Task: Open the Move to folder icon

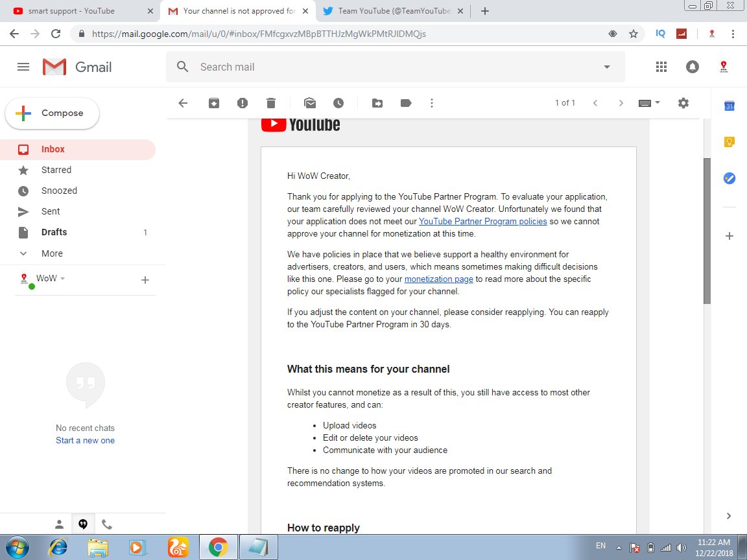Action: (x=377, y=103)
